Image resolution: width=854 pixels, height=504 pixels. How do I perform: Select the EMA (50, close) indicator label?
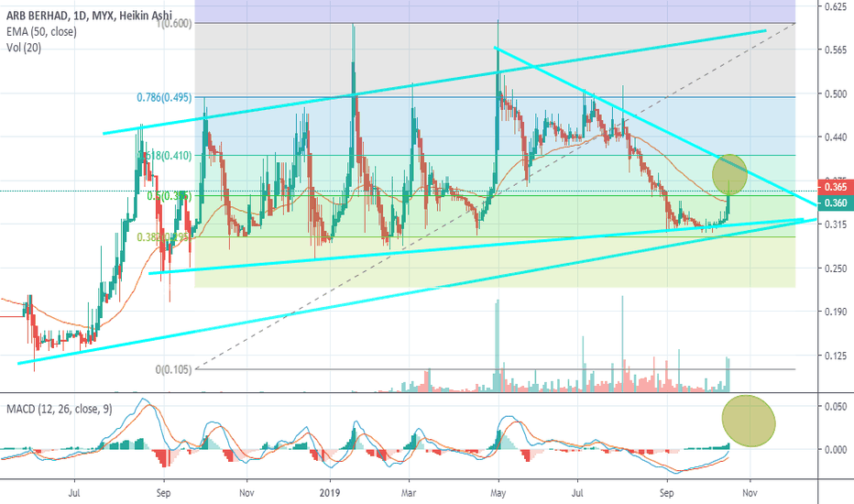tap(41, 31)
